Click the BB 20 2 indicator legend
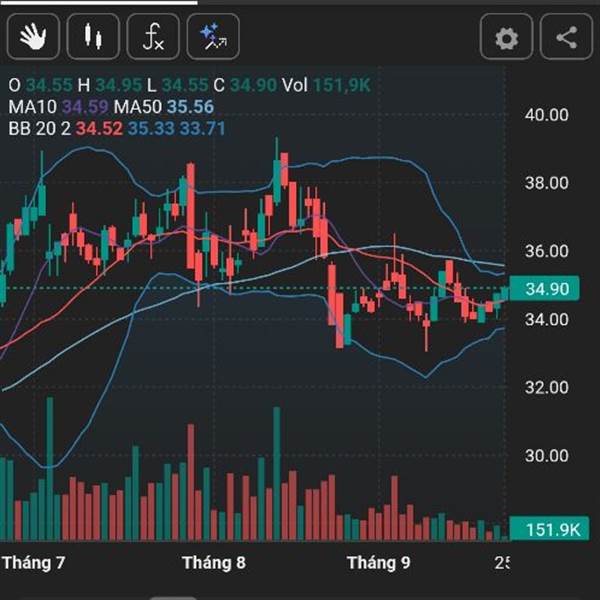The width and height of the screenshot is (600, 600). [39, 129]
